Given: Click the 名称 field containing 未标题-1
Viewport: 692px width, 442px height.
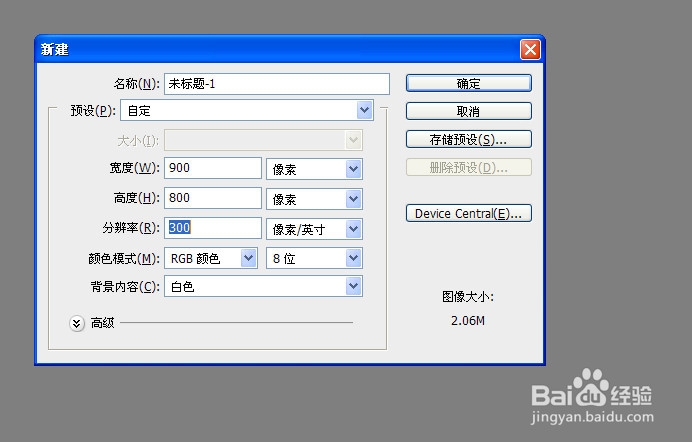Looking at the screenshot, I should pos(277,84).
